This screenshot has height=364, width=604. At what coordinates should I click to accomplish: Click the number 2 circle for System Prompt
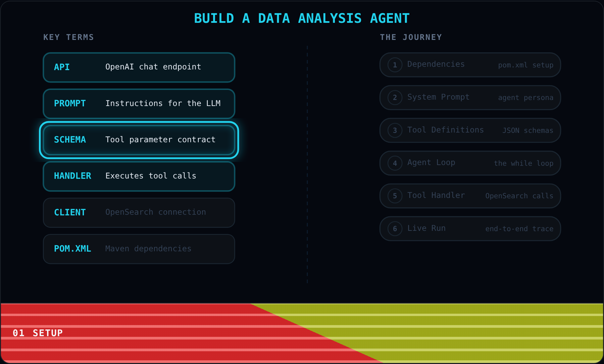click(395, 98)
